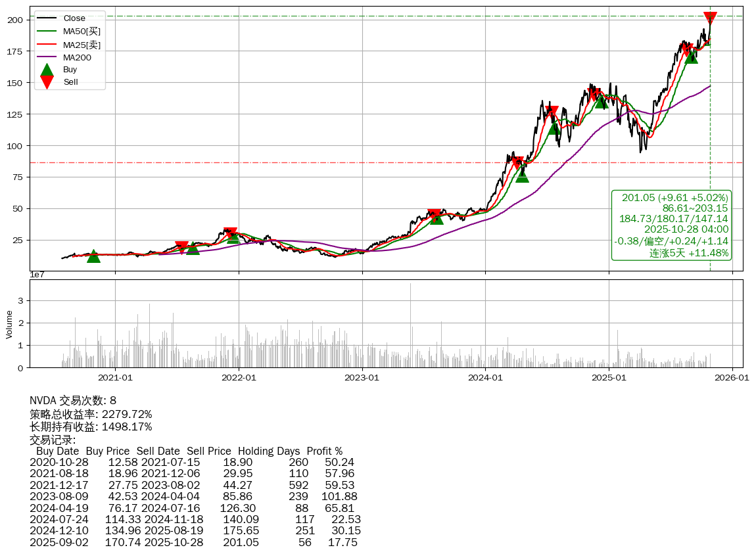Click the Volume axis label
Screen dimensions: 756x554
pos(9,324)
